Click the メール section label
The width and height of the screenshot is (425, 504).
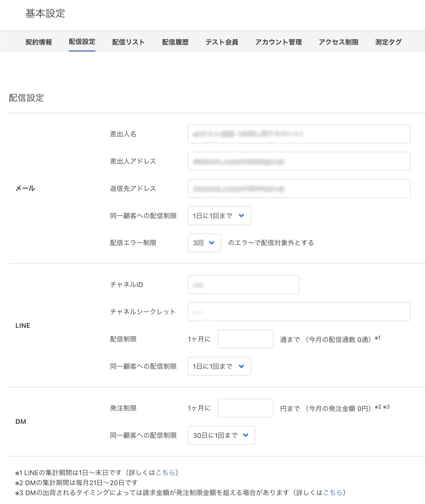coord(25,188)
